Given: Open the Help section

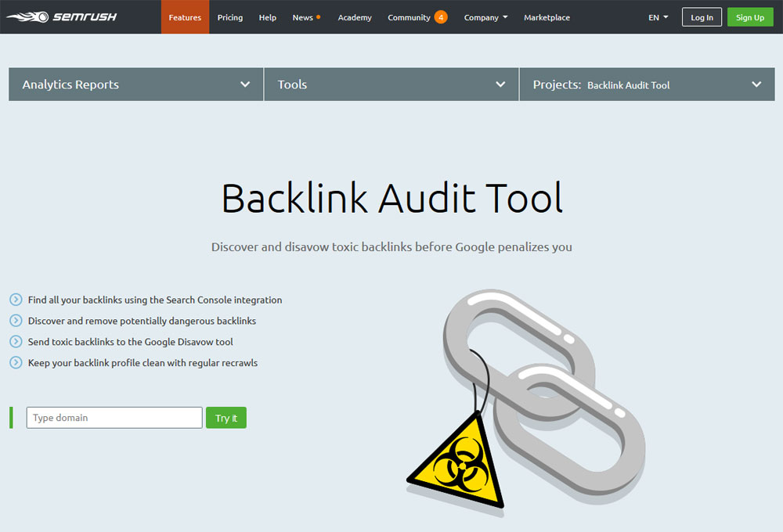Looking at the screenshot, I should point(267,17).
